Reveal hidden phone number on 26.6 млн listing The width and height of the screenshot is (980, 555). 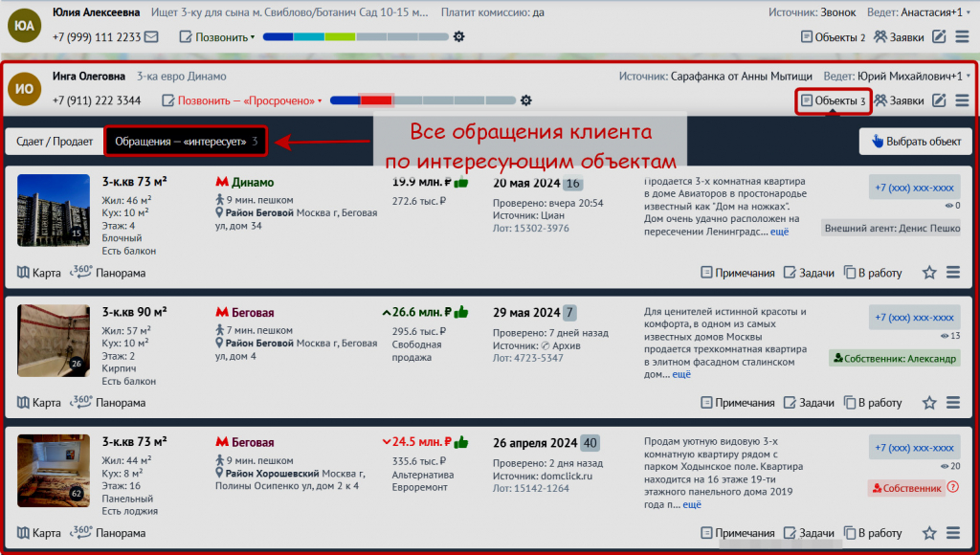[914, 318]
